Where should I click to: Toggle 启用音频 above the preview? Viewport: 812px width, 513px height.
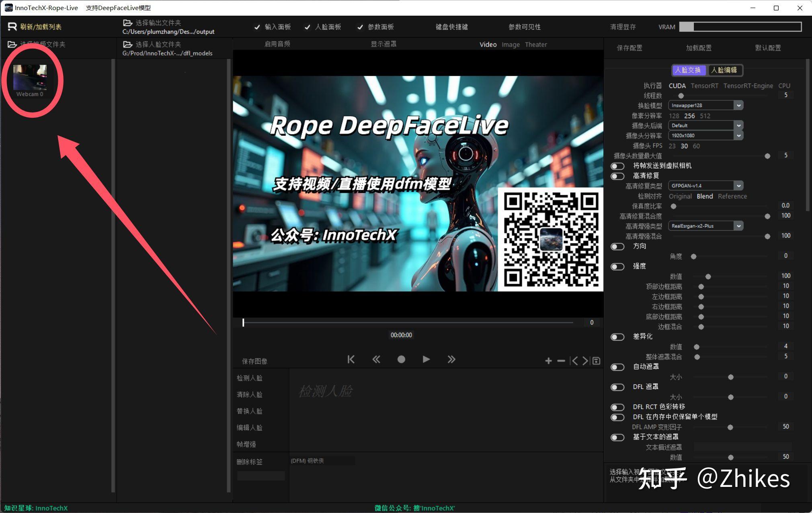click(277, 44)
